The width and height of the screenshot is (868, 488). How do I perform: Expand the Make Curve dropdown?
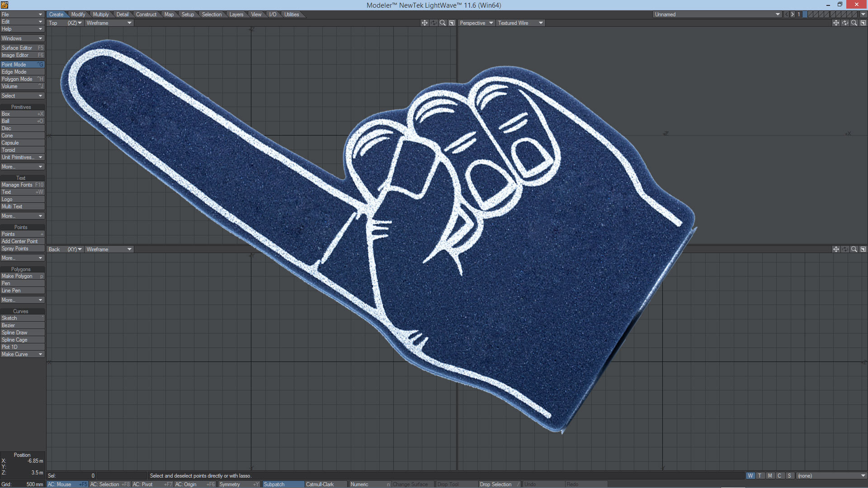(x=22, y=354)
